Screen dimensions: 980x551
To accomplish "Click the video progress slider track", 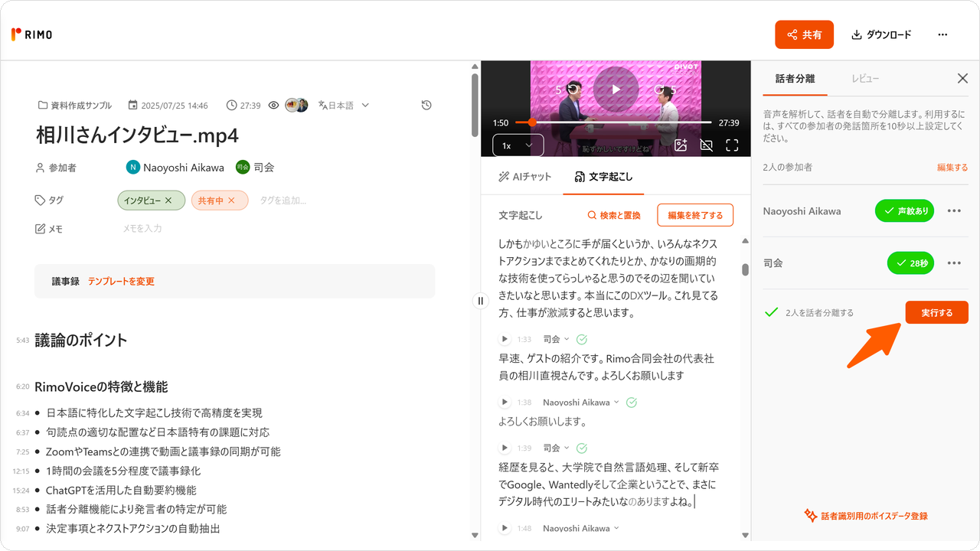I will pos(614,122).
